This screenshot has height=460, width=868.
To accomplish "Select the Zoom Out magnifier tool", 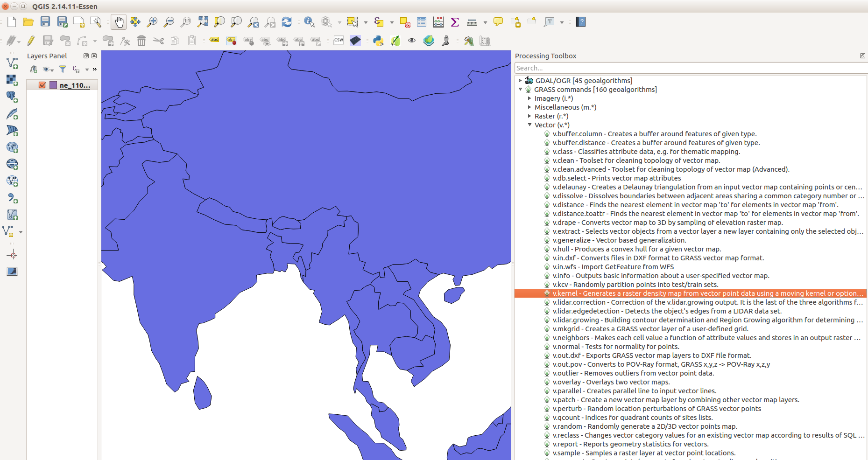I will [169, 22].
